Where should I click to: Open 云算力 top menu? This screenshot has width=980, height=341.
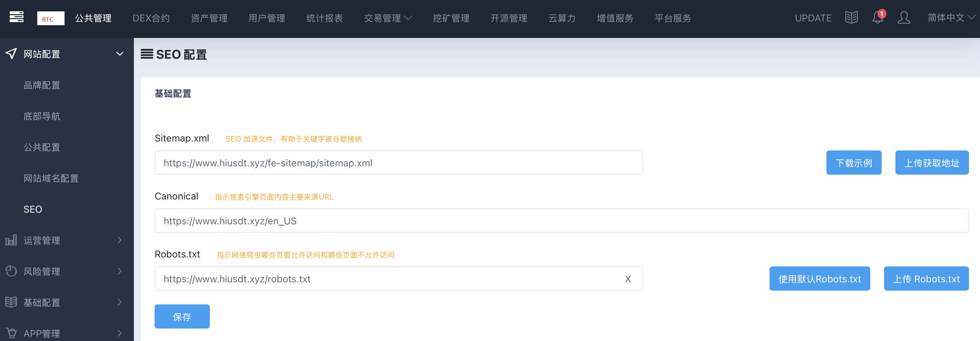(562, 18)
